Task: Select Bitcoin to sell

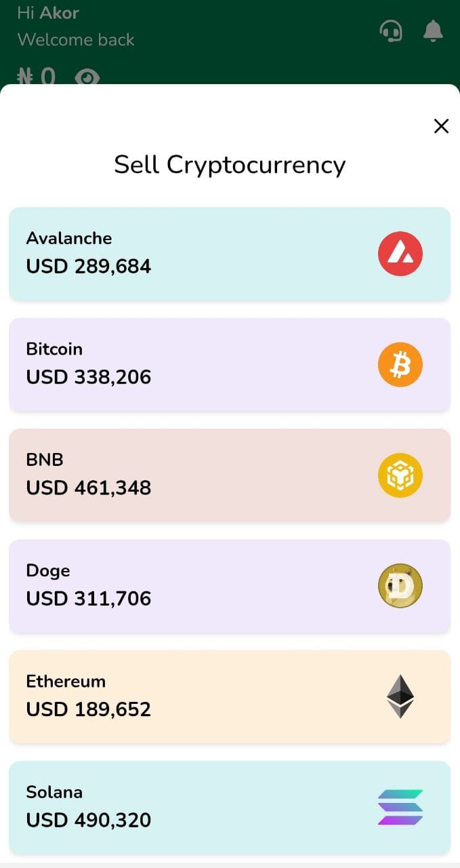Action: pos(203,365)
